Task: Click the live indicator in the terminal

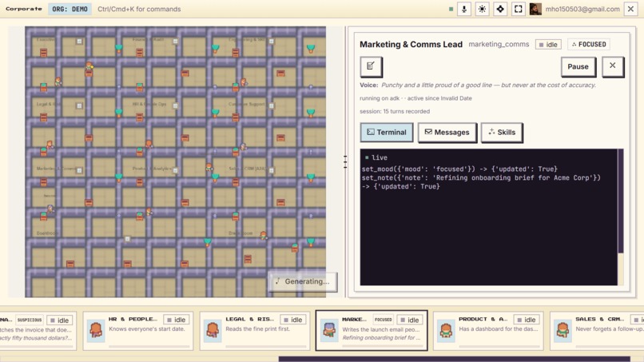Action: 376,157
